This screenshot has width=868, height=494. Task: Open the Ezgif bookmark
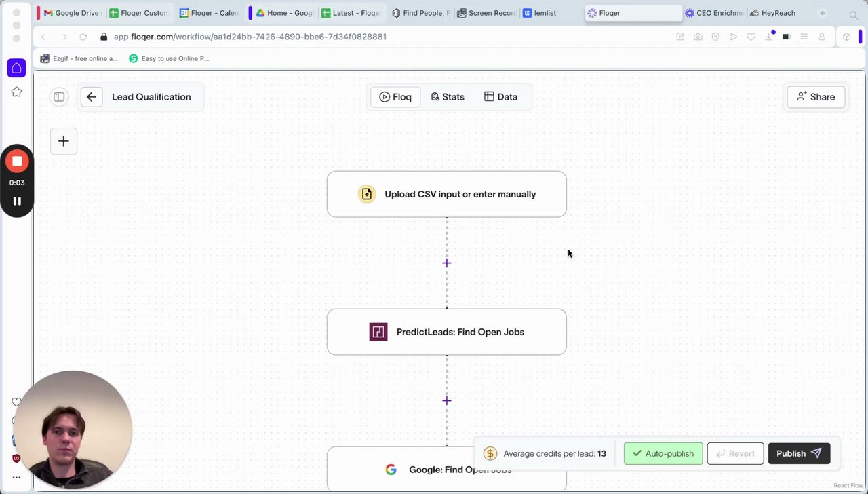[x=79, y=58]
